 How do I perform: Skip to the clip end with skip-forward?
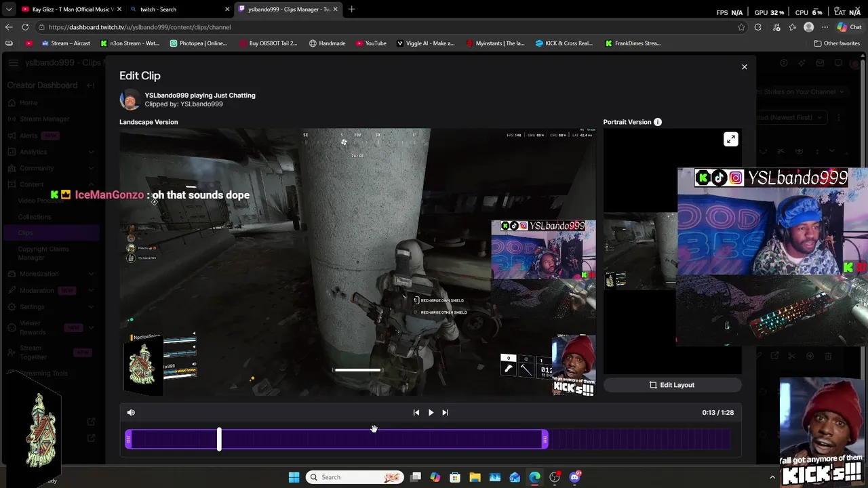pyautogui.click(x=445, y=412)
